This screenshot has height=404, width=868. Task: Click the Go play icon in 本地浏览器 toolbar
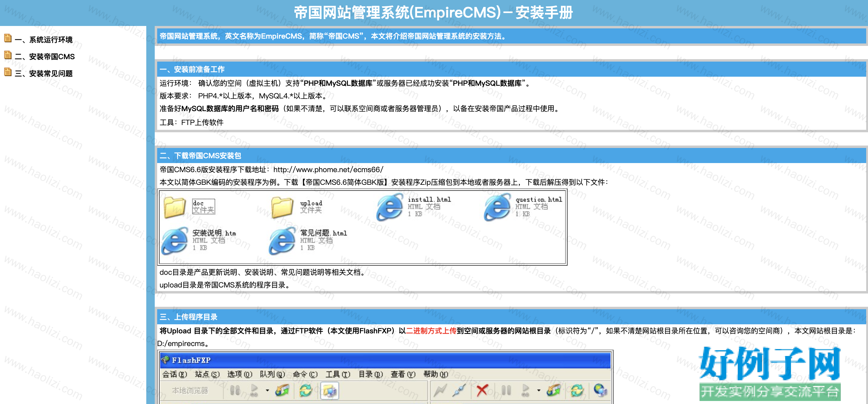pos(254,390)
